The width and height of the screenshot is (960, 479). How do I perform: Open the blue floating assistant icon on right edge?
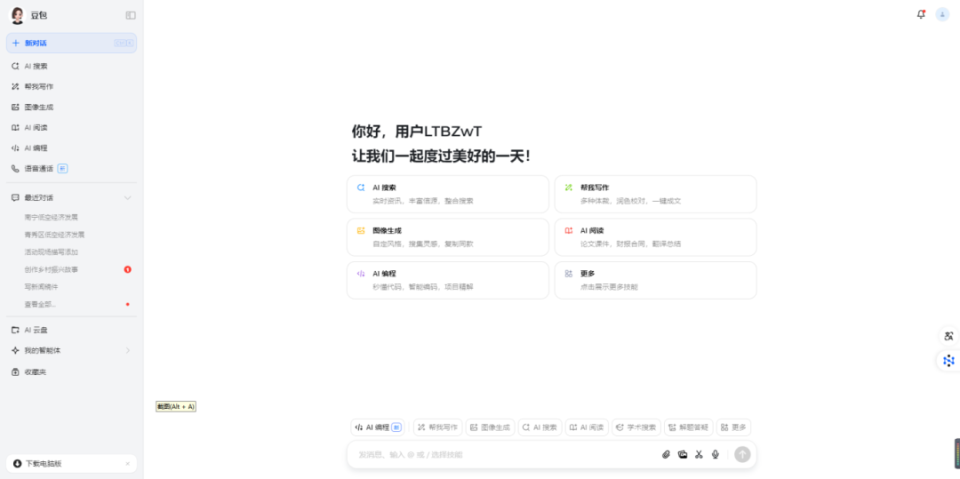[x=948, y=361]
